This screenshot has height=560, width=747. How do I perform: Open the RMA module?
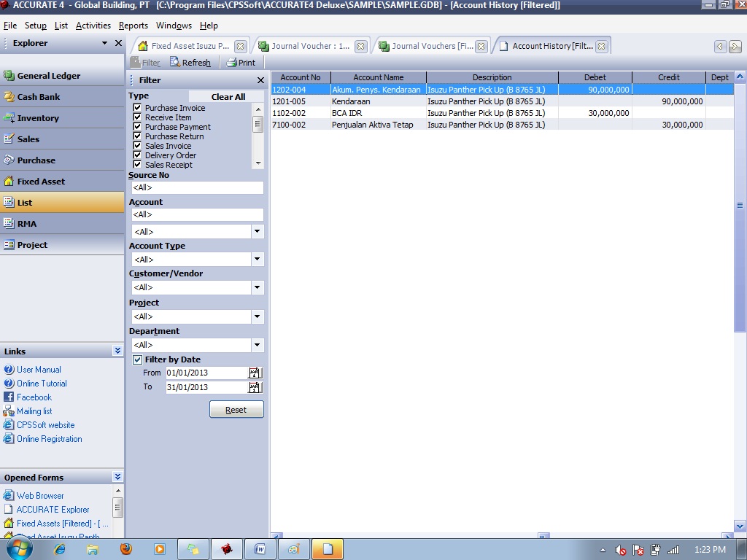62,223
